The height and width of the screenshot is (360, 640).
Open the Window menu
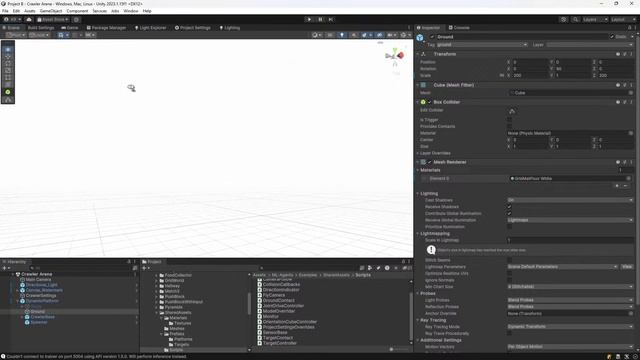click(131, 11)
